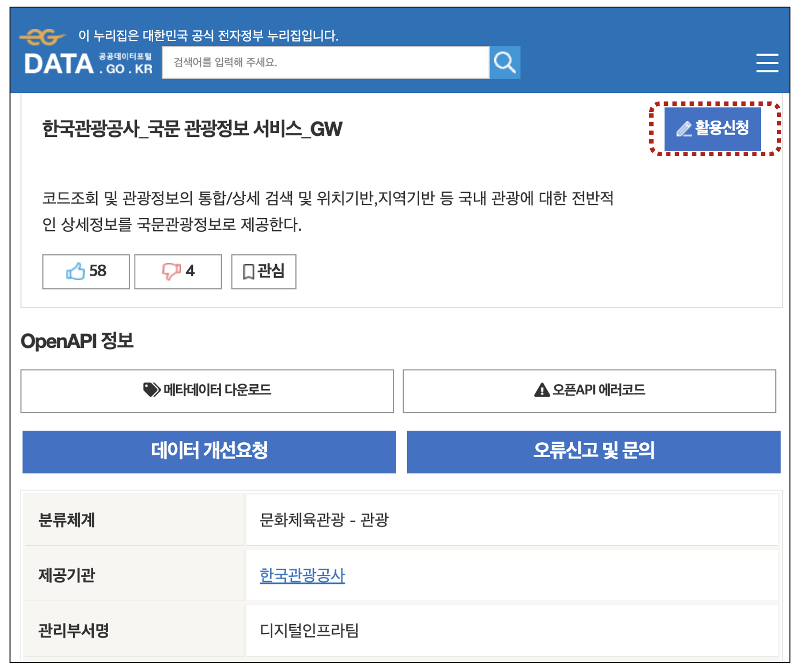Click the 분류체계 row label
This screenshot has width=799, height=672.
pos(67,519)
